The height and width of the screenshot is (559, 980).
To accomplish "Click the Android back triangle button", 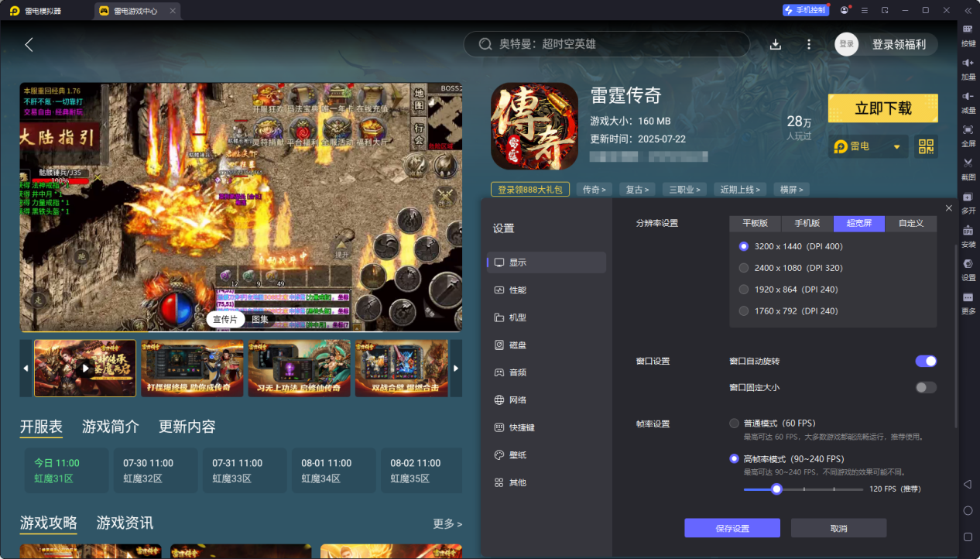I will click(x=967, y=485).
